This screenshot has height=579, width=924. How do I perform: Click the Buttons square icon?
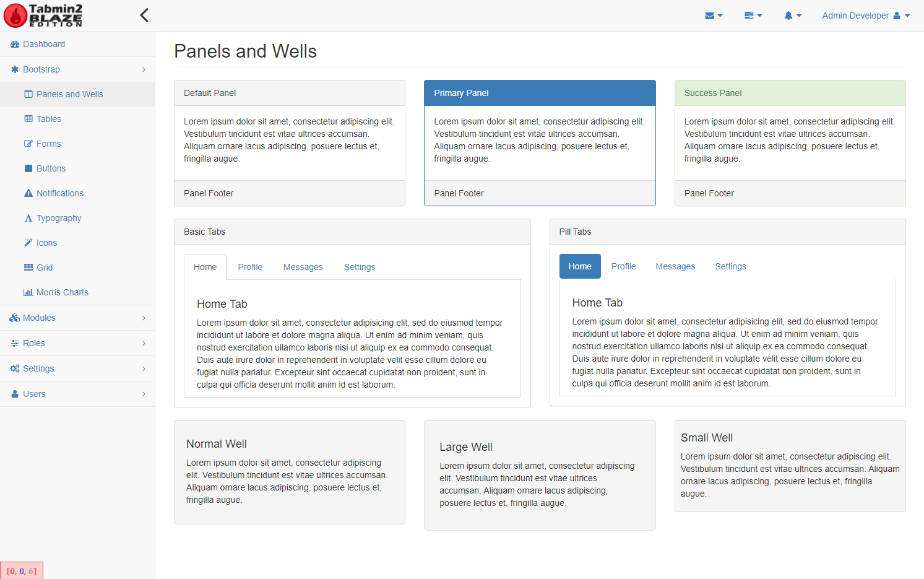pos(28,168)
